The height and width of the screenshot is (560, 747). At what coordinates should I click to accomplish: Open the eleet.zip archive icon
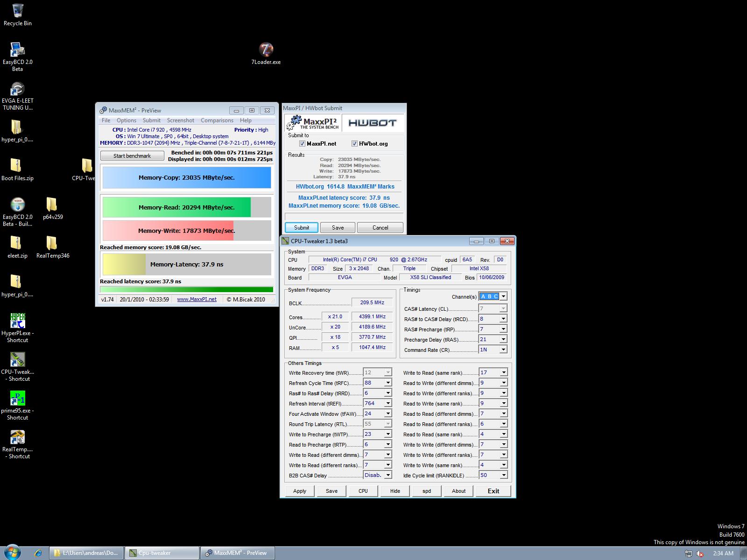point(17,246)
